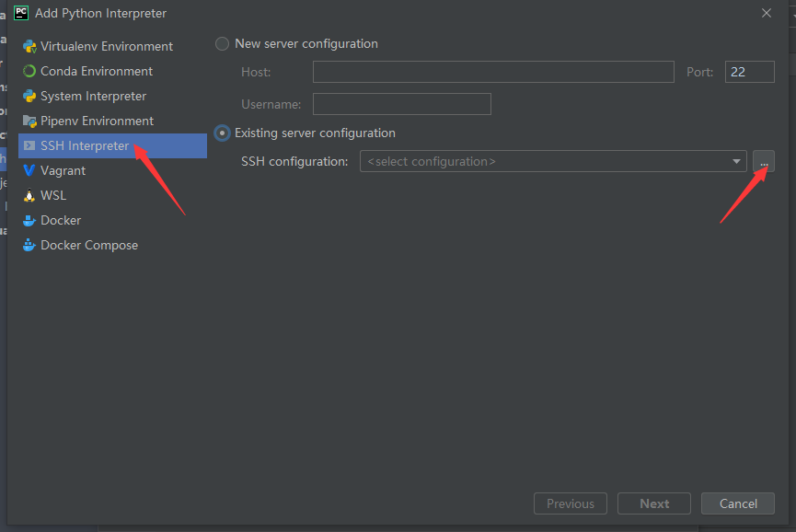This screenshot has height=532, width=796.
Task: Open the Pipenv Environment entry
Action: [112, 121]
